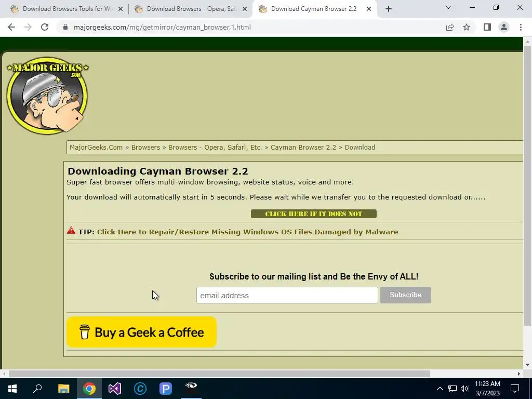
Task: Open the browser side panel
Action: 487,27
